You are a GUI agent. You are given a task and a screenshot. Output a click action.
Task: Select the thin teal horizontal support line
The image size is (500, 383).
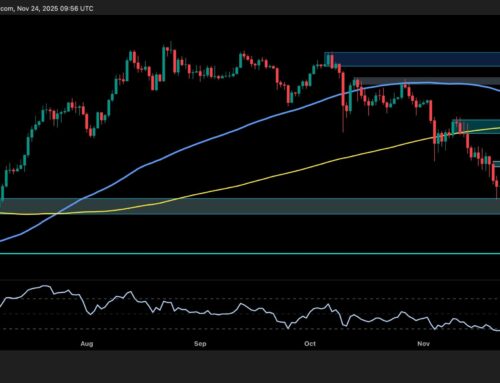(250, 254)
